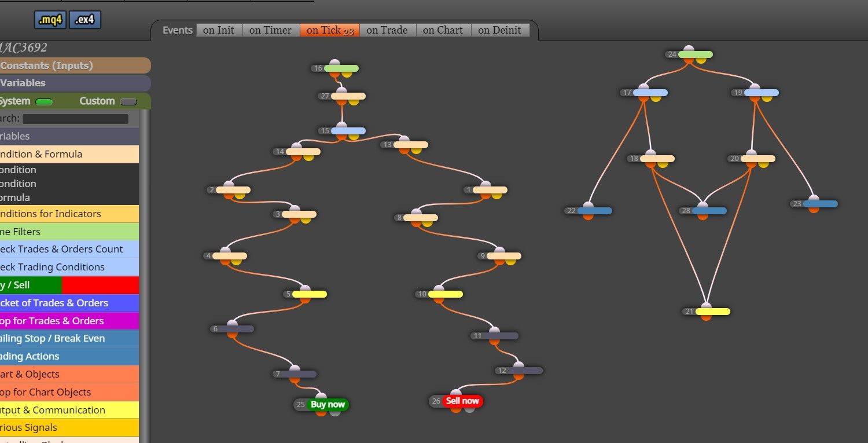Toggle the Custom blocks switch
This screenshot has height=443, width=868.
click(x=128, y=102)
